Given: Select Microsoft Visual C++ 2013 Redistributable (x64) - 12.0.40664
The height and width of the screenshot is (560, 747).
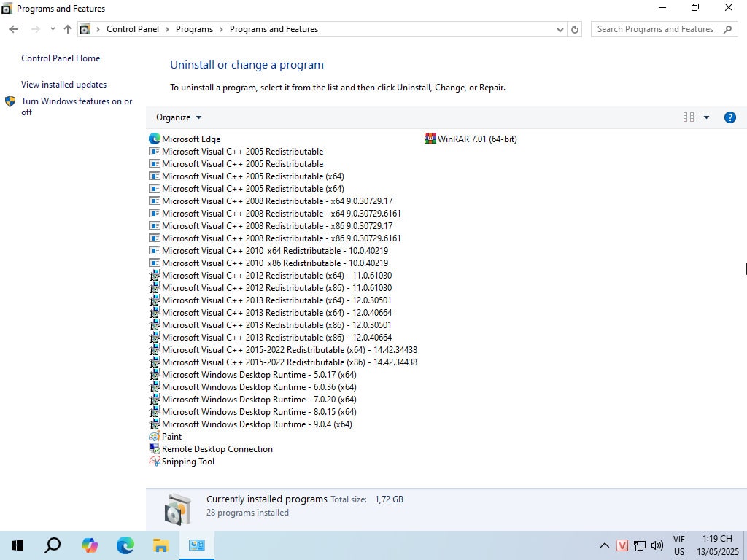Looking at the screenshot, I should [271, 313].
